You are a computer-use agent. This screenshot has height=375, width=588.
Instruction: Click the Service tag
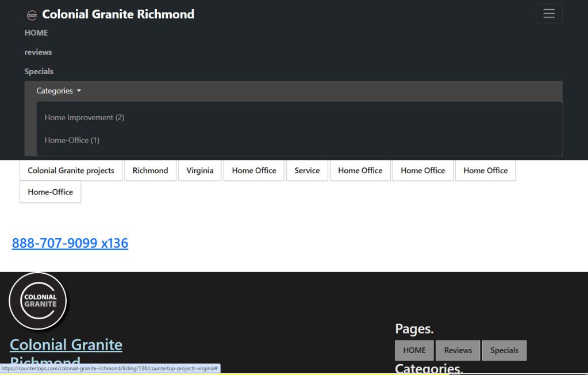[306, 170]
